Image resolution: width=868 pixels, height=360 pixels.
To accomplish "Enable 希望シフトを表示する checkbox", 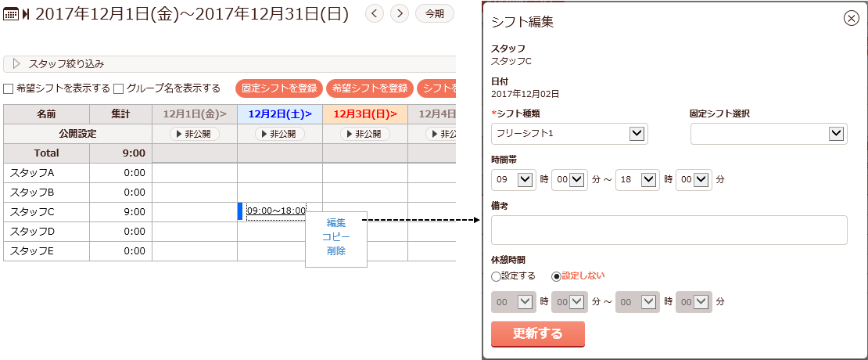I will coord(9,88).
